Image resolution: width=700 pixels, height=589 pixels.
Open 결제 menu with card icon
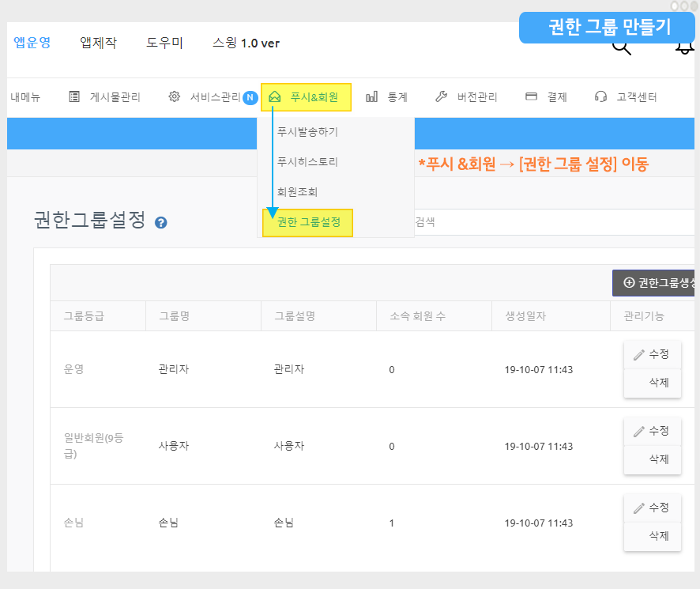coord(547,97)
